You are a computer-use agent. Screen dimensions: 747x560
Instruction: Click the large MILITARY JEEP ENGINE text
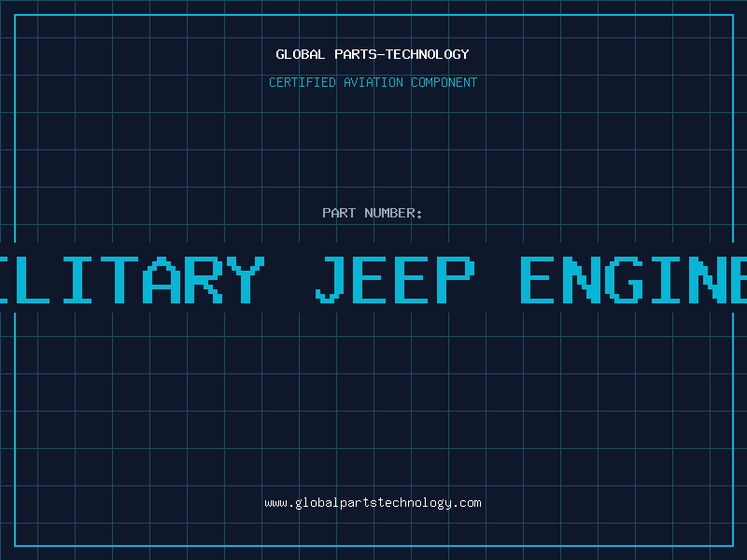(373, 279)
